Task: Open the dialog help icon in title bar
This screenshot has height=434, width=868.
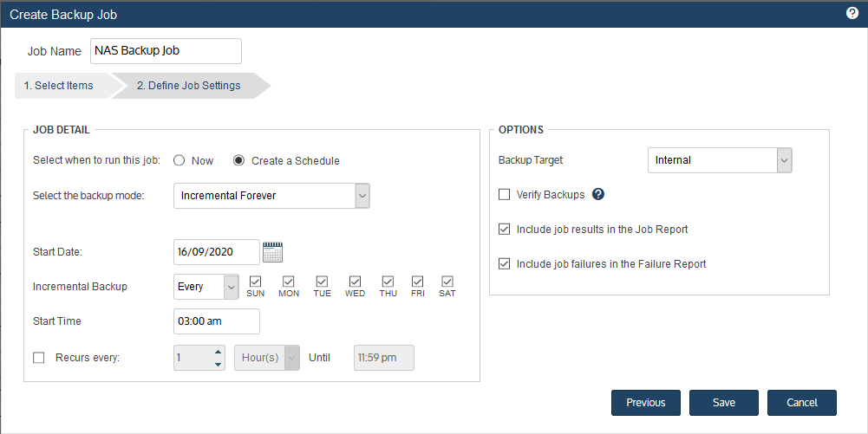Action: click(x=852, y=13)
